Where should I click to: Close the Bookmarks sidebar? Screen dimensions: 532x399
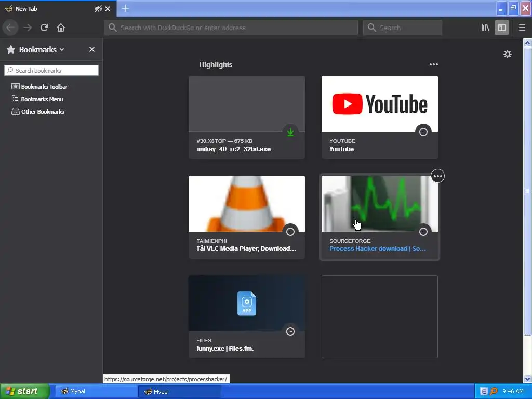click(91, 49)
